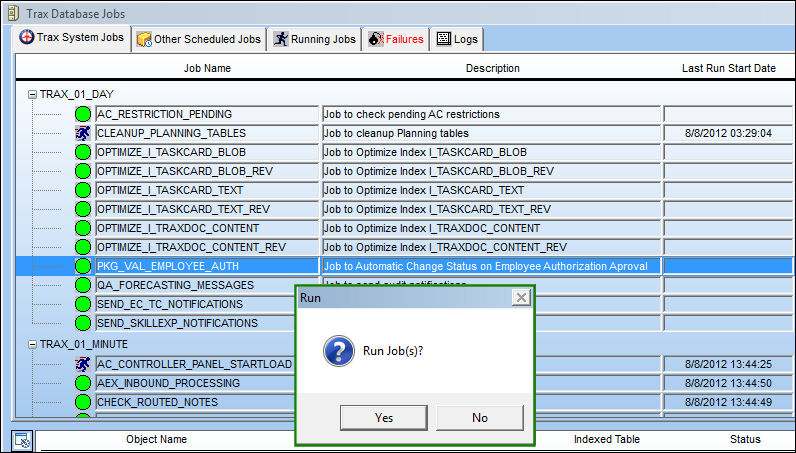Click the 8/8/2012 13:44:25 run date
Viewport: 796px width, 453px height.
728,364
